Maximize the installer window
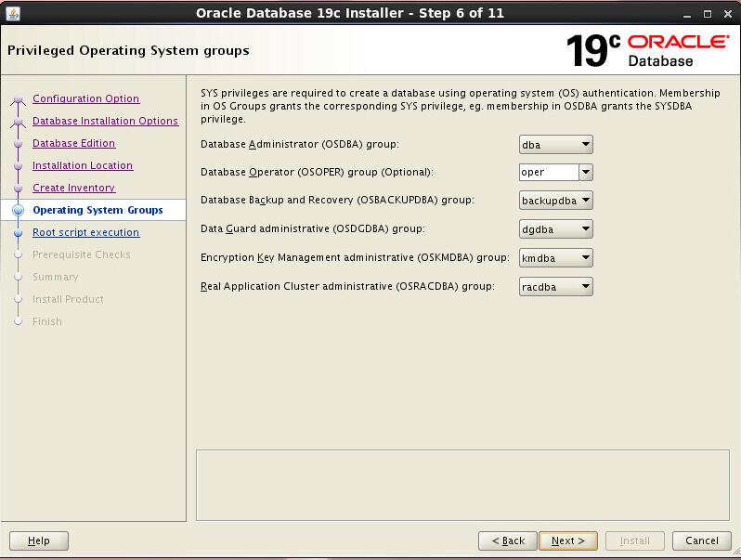The width and height of the screenshot is (741, 560). [707, 13]
